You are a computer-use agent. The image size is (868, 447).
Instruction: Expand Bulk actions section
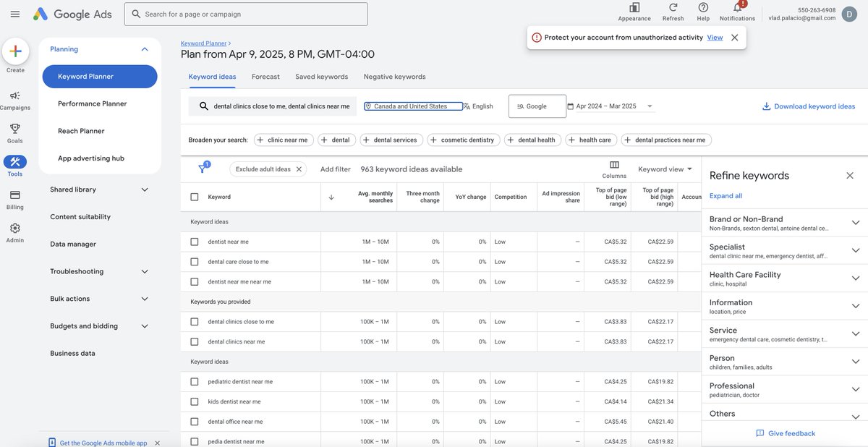144,299
